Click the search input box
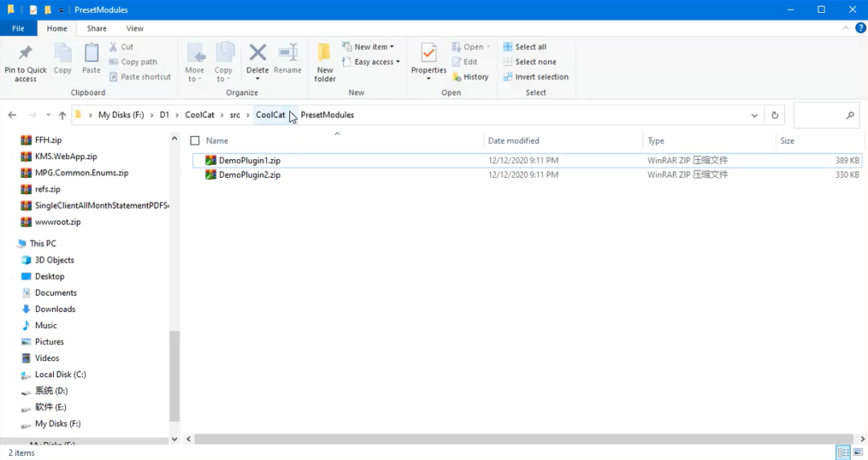868x460 pixels. [x=826, y=115]
